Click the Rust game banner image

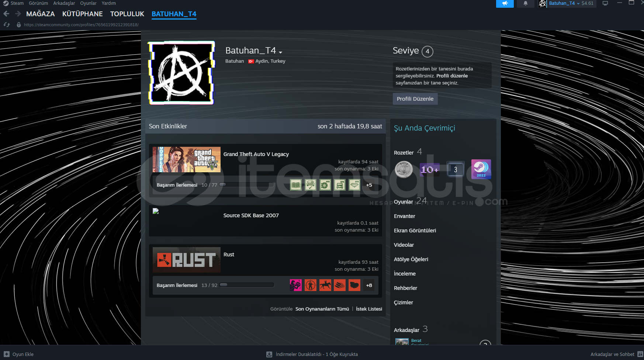pyautogui.click(x=187, y=260)
